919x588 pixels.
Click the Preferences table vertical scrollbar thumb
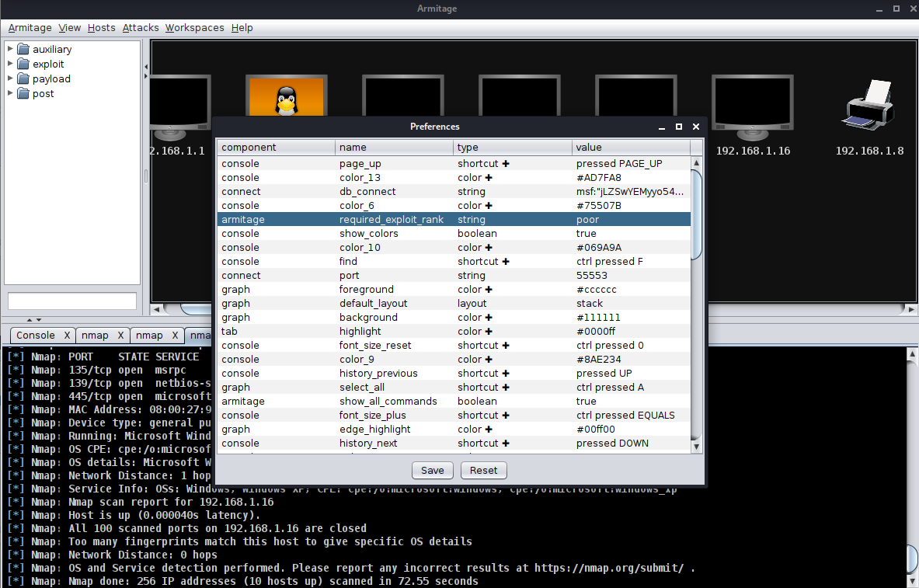coord(696,214)
